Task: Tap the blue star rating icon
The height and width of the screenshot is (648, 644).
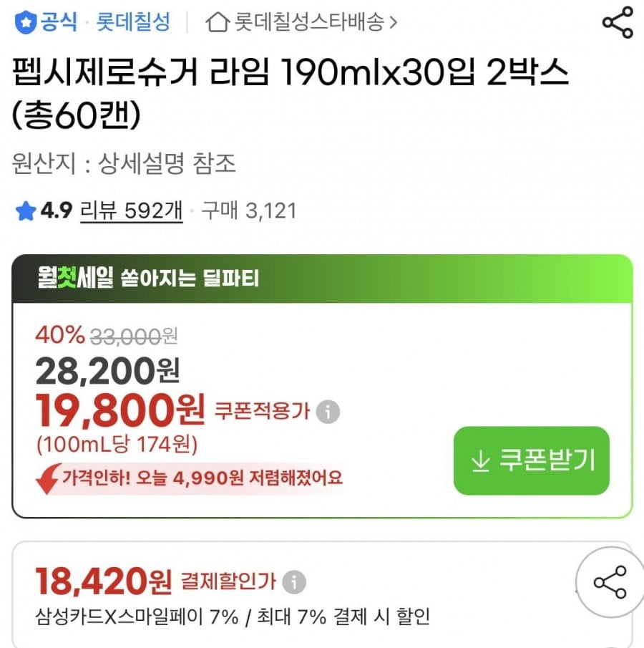Action: click(26, 211)
